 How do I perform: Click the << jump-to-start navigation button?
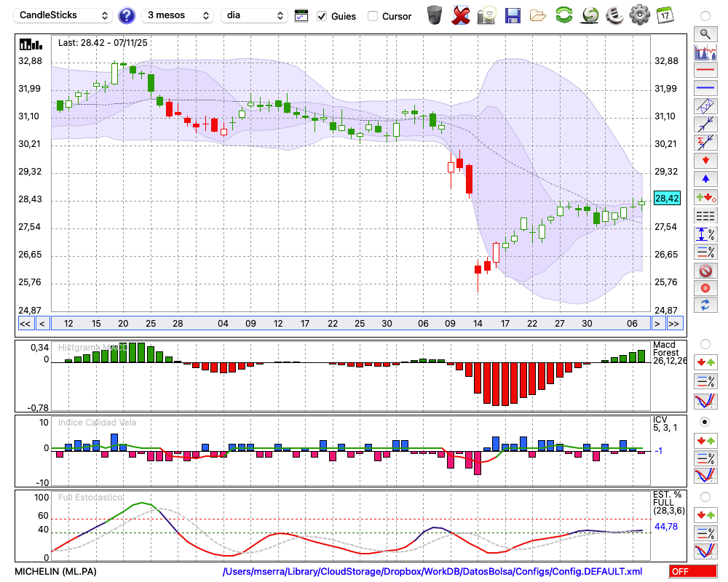click(x=25, y=324)
